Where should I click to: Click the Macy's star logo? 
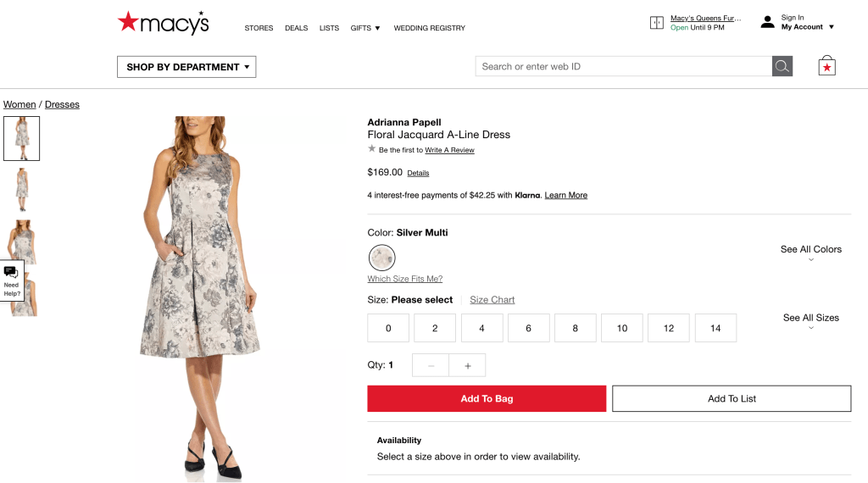(x=128, y=21)
